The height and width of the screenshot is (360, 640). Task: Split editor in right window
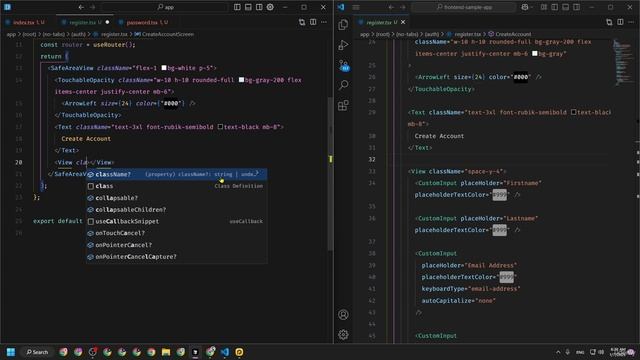point(620,22)
